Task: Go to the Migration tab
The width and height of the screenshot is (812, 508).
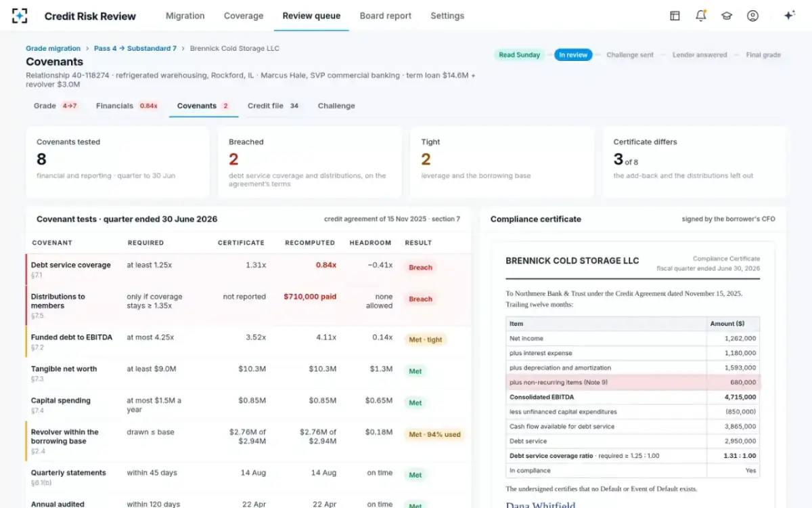Action: coord(185,16)
